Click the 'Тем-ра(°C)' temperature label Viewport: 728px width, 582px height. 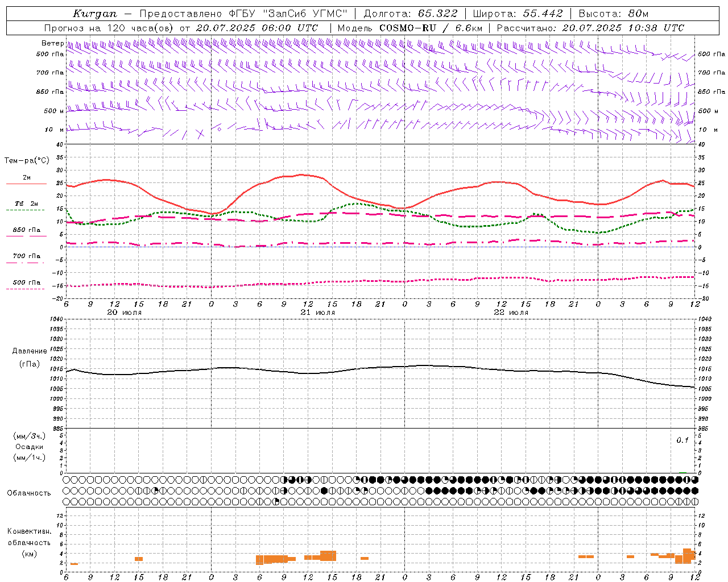[27, 161]
